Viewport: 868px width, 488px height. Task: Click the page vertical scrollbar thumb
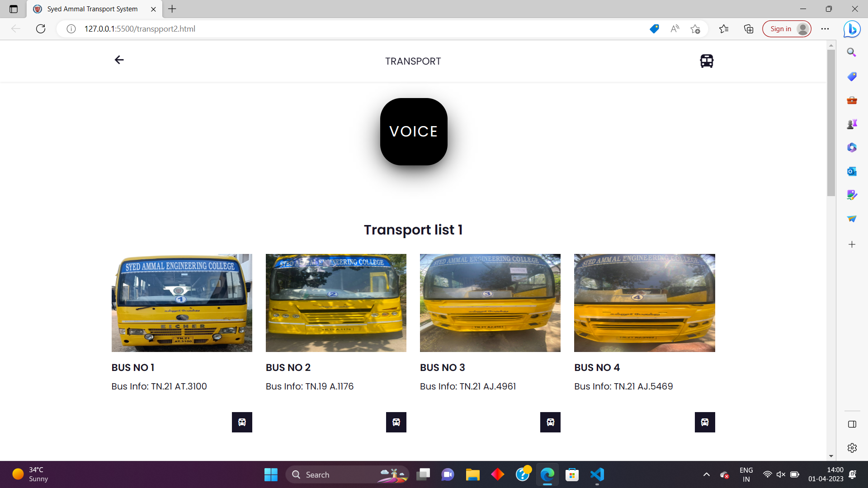coord(831,123)
